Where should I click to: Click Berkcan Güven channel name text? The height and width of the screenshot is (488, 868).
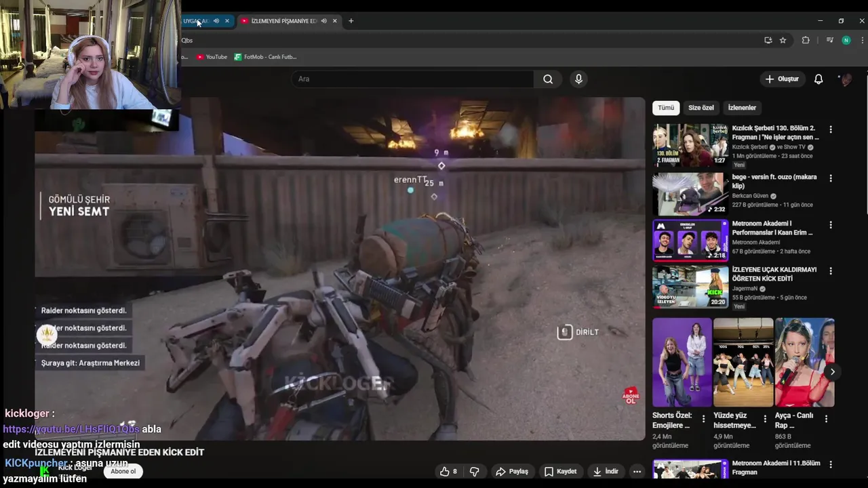tap(749, 196)
